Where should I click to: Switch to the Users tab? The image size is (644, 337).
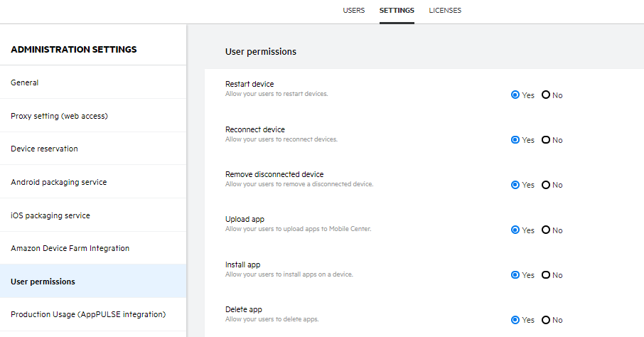coord(353,11)
